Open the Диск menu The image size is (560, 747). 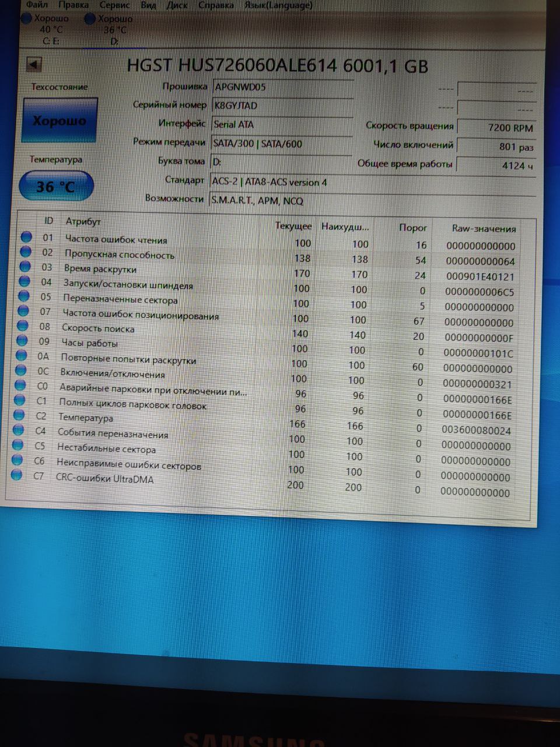177,5
